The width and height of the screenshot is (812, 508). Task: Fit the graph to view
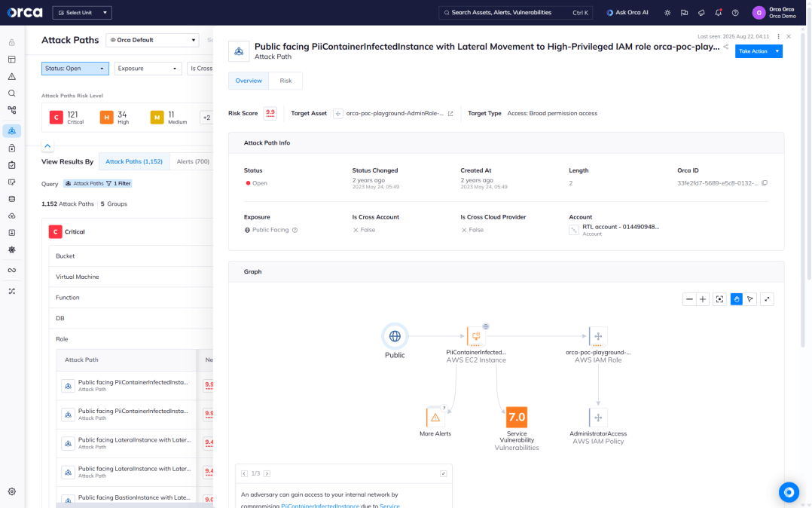pos(720,299)
